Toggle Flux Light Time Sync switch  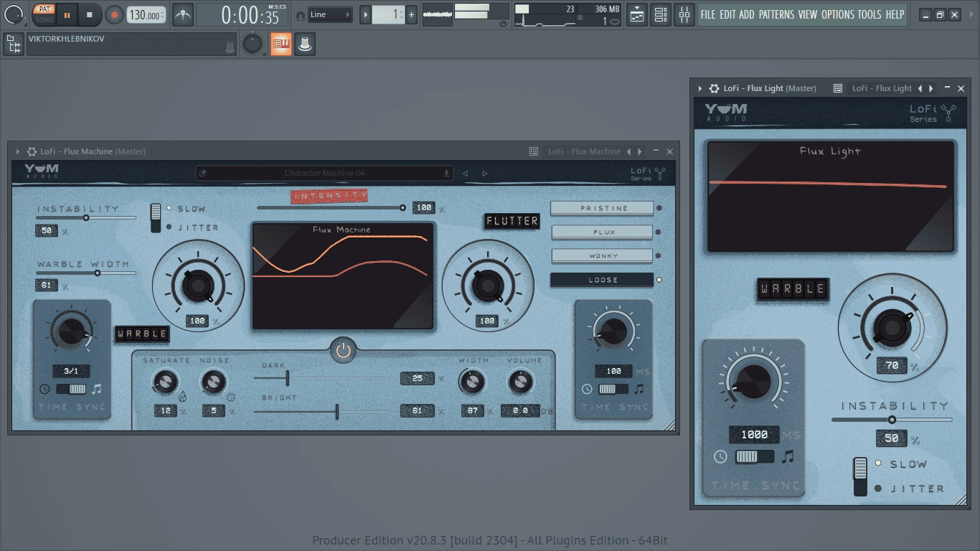755,456
